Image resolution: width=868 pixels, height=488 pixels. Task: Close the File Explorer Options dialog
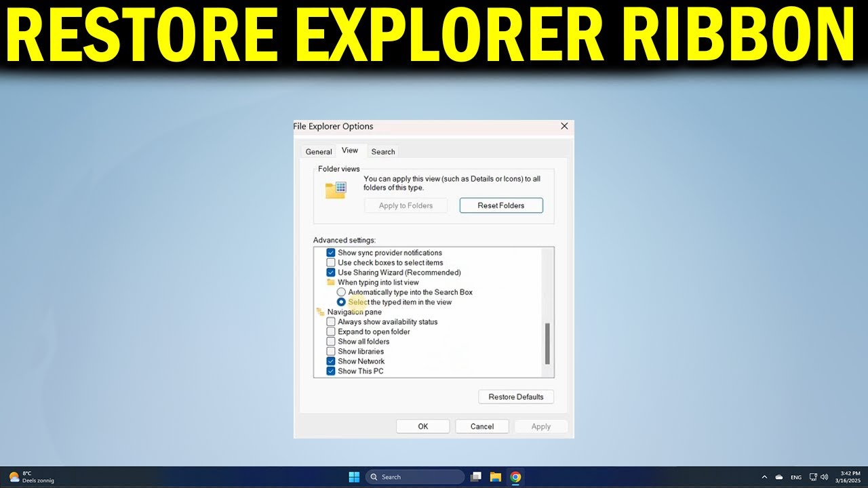pos(564,126)
